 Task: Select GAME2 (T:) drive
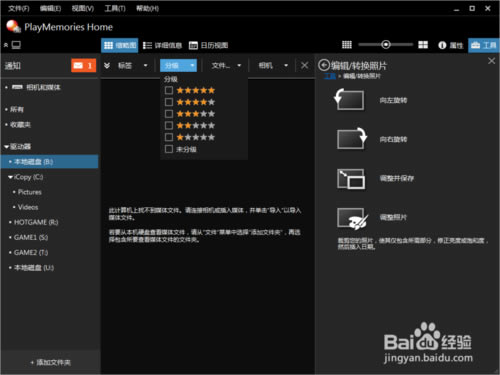pyautogui.click(x=31, y=253)
